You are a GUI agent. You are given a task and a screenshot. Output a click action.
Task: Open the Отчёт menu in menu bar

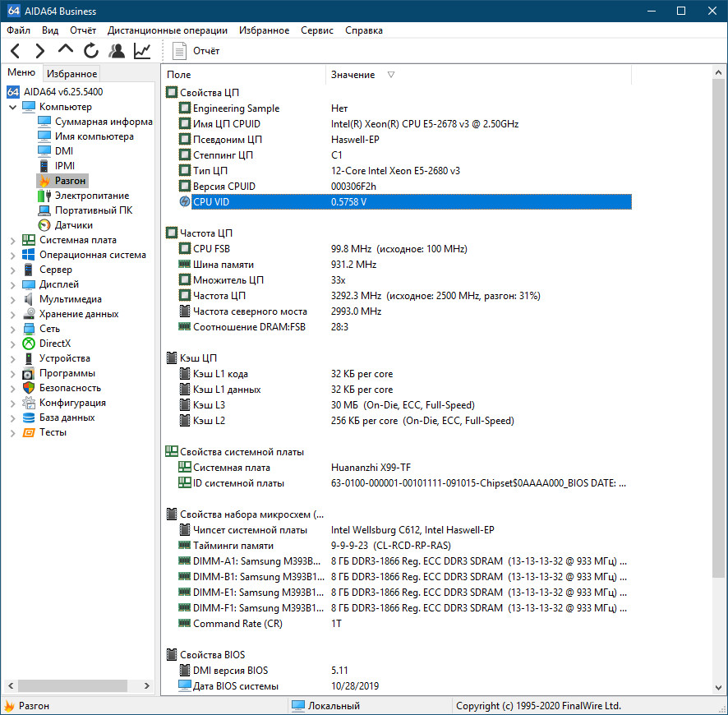(83, 30)
